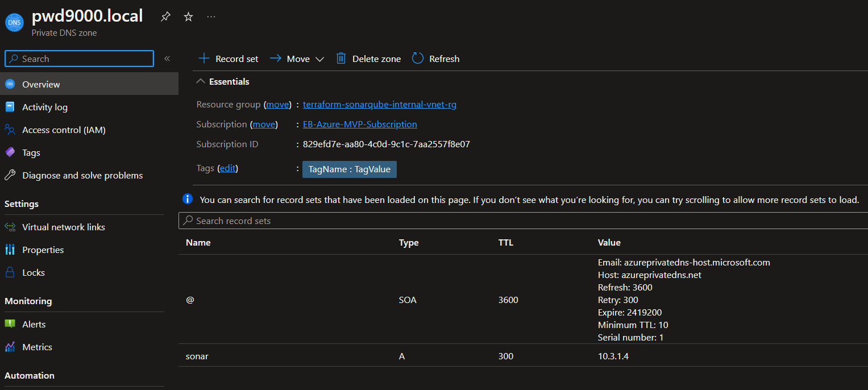Click the Metrics chart icon
The width and height of the screenshot is (868, 390).
point(10,347)
